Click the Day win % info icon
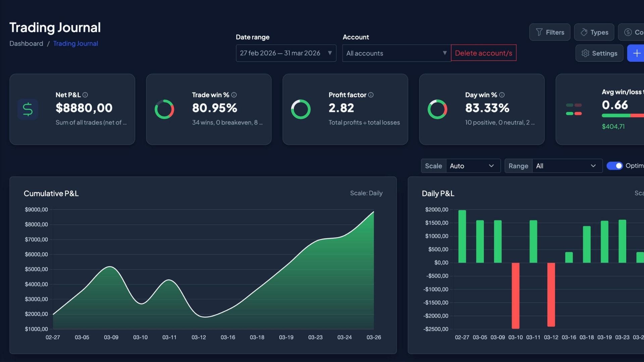The width and height of the screenshot is (644, 362). 502,95
